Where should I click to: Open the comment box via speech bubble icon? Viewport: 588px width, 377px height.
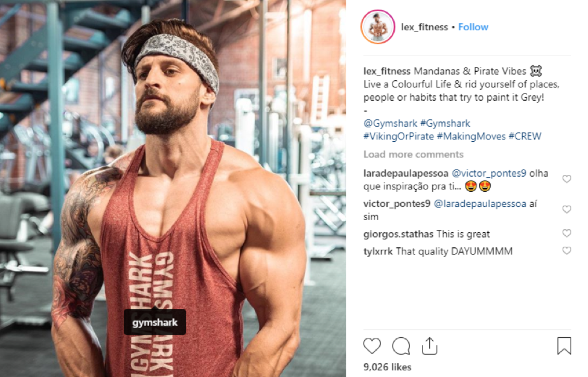[x=401, y=346]
